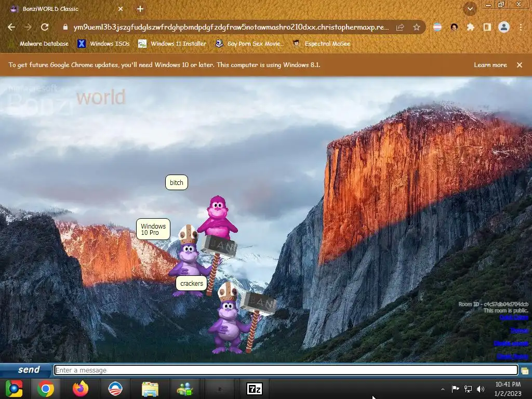View site info via the lock icon
532x399 pixels.
[65, 27]
